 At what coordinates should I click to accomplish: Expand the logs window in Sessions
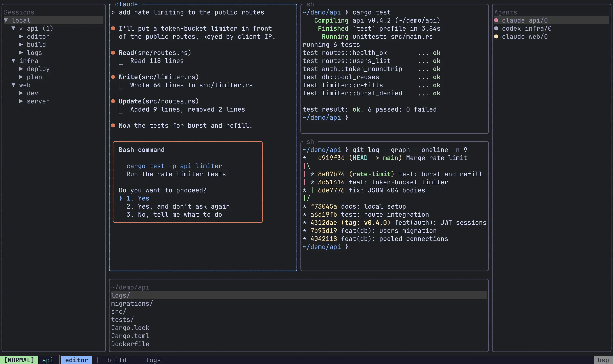point(21,53)
